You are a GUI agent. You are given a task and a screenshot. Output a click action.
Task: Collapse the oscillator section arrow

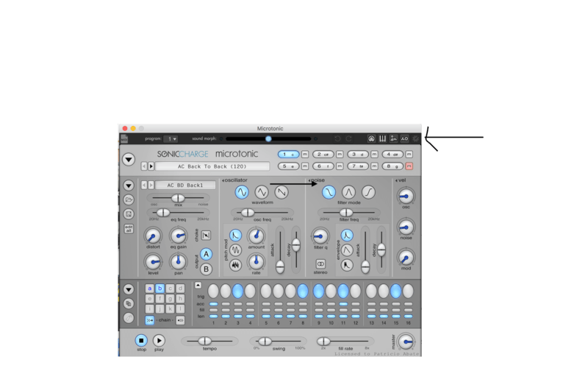point(223,180)
